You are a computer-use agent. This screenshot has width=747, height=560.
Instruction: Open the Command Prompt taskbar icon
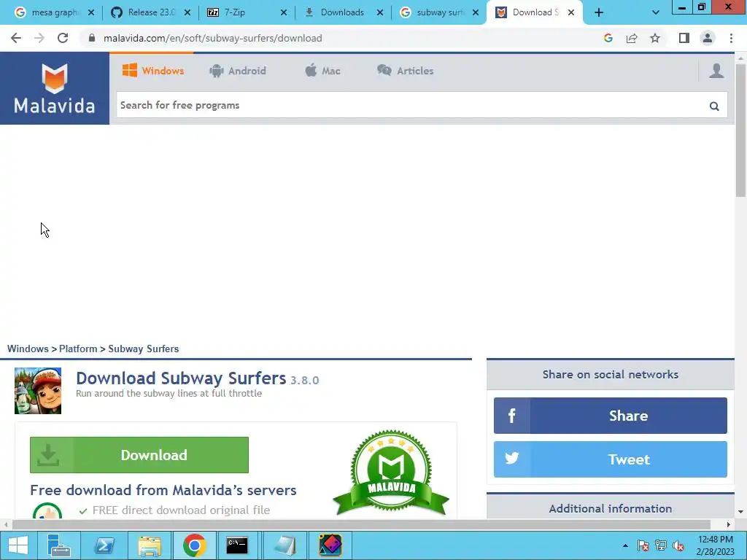pyautogui.click(x=237, y=545)
